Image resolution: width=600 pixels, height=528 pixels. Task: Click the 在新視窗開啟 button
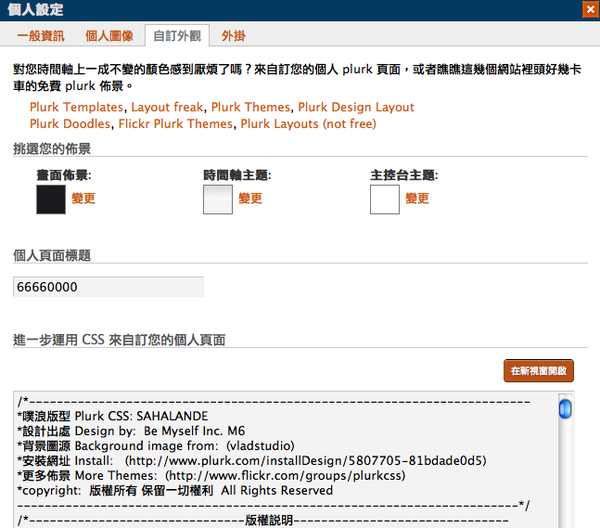pyautogui.click(x=538, y=370)
